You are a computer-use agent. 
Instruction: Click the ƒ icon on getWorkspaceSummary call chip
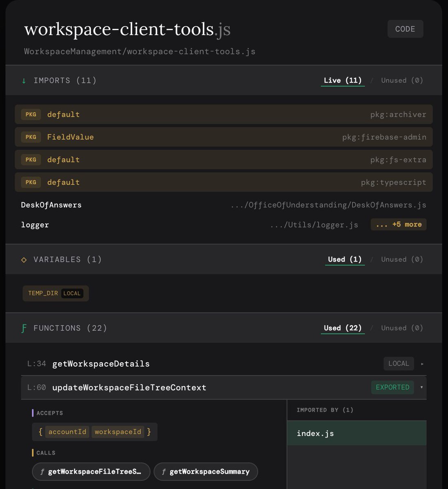tap(164, 471)
